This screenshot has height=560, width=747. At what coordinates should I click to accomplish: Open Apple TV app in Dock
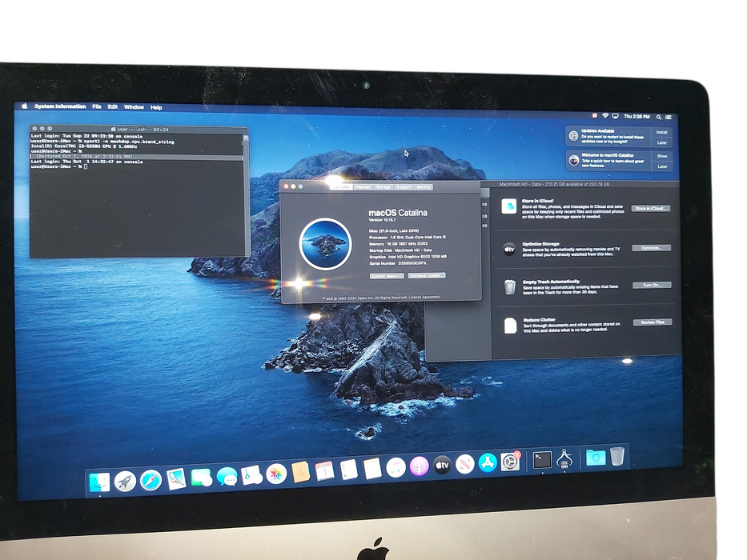click(442, 466)
